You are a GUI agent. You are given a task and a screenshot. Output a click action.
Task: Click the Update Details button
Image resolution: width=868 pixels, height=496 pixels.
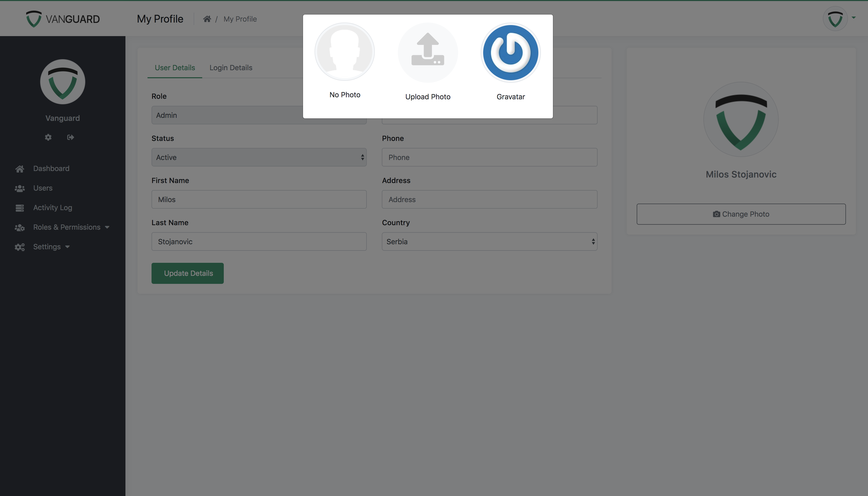point(187,273)
